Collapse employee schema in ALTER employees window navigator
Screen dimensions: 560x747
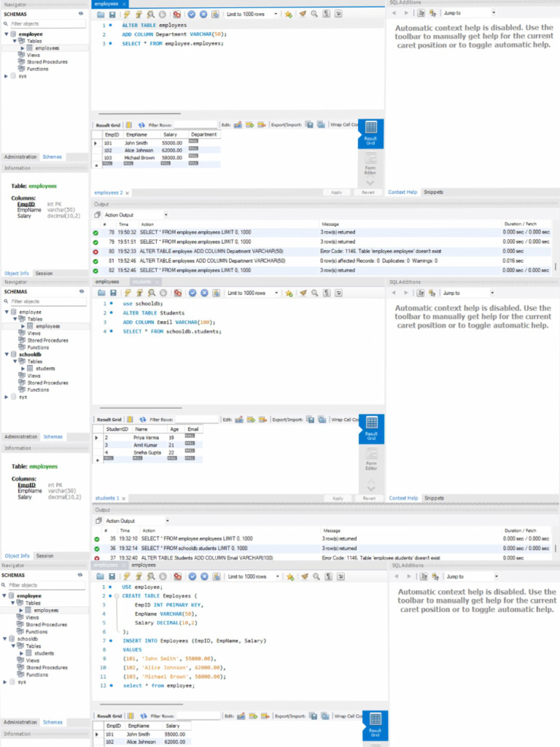click(x=6, y=34)
